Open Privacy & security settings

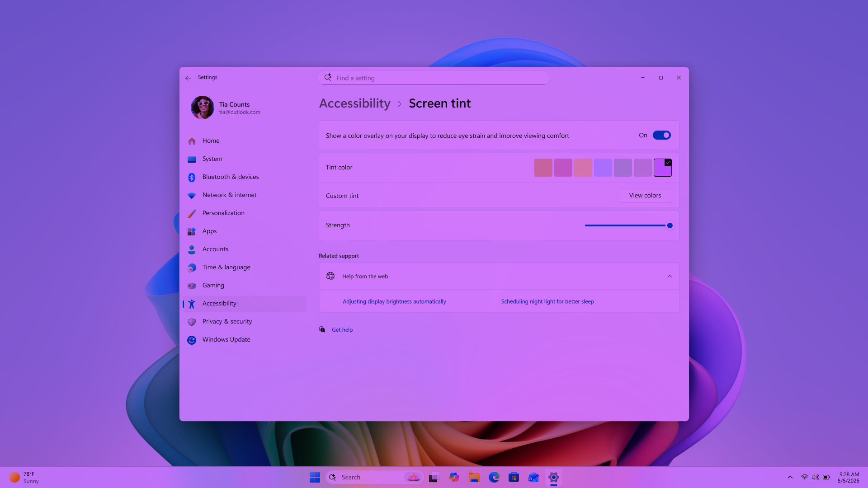244,322
